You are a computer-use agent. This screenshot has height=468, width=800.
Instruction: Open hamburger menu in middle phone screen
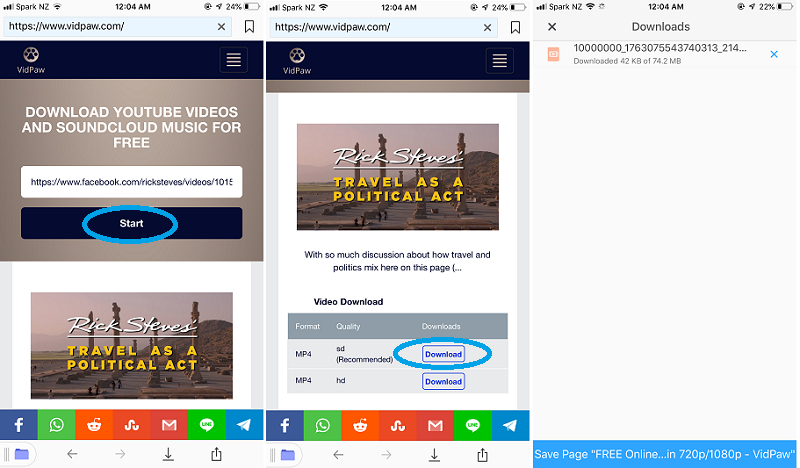(499, 61)
